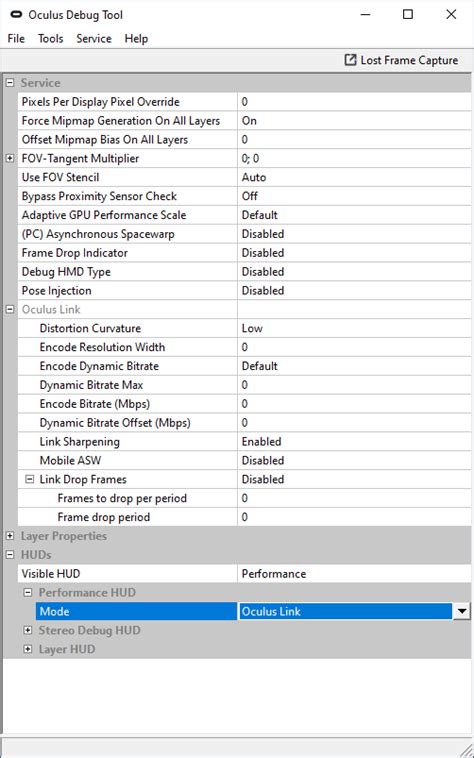This screenshot has height=758, width=474.
Task: Expand the Layer Properties section
Action: pos(10,536)
